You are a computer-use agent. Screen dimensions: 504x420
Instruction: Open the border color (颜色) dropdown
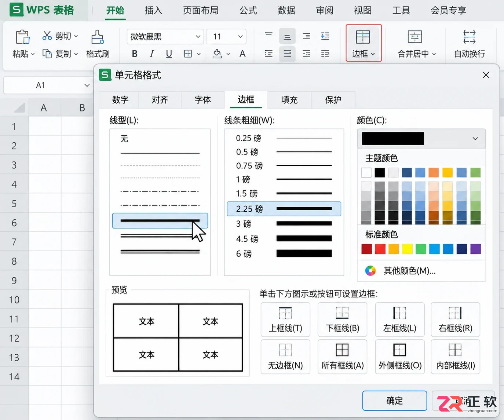coord(421,139)
